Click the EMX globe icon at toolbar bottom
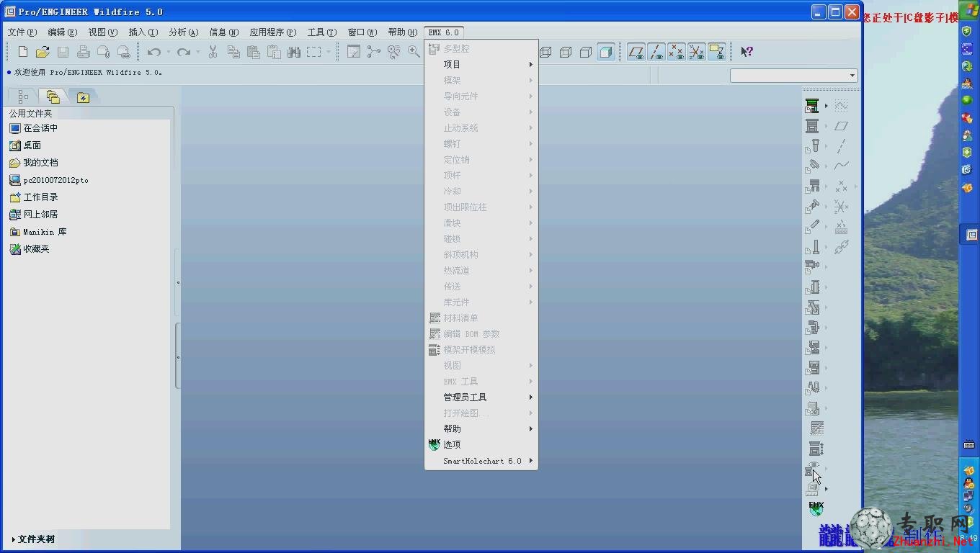 [816, 508]
